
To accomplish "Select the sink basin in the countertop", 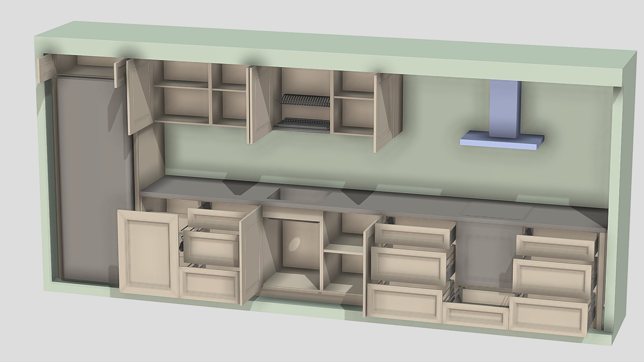I will coord(300,195).
